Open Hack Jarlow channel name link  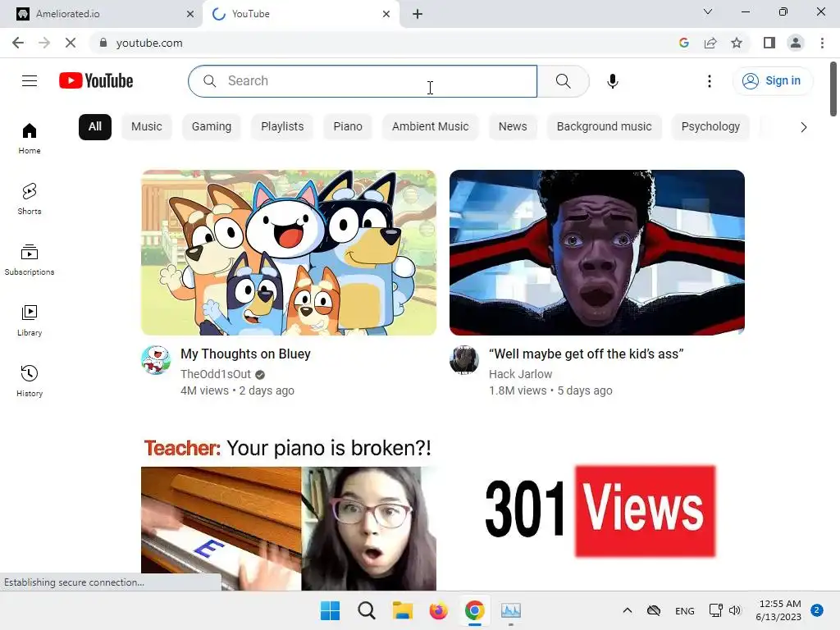tap(520, 374)
